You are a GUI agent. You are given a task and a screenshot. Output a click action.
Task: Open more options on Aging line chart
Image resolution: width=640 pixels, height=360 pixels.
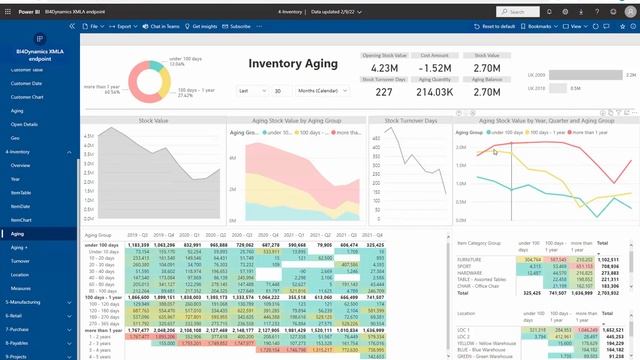click(x=634, y=112)
